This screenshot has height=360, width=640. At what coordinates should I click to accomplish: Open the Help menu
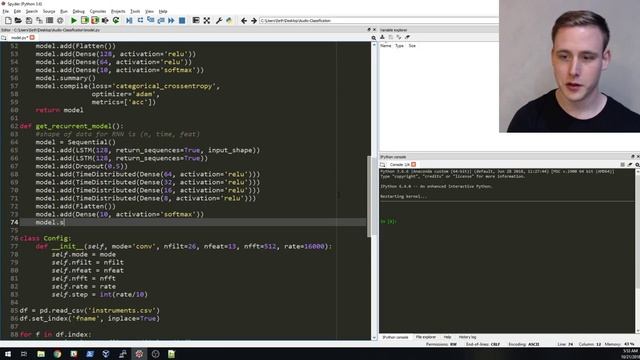tap(163, 11)
